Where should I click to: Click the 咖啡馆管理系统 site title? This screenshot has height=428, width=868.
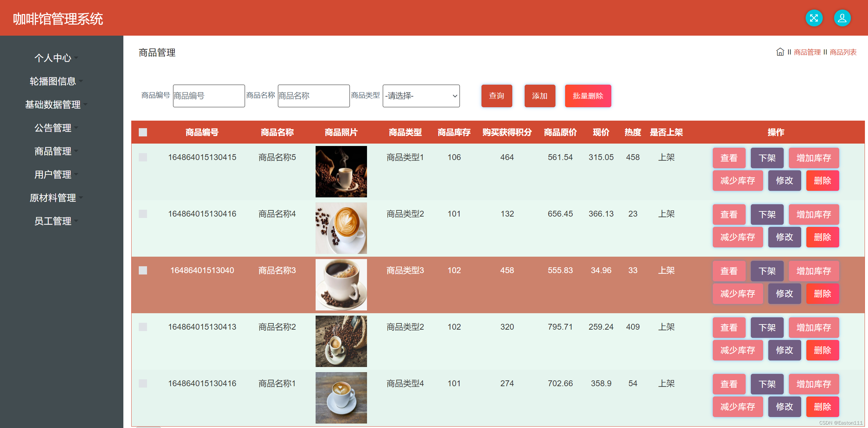point(58,19)
